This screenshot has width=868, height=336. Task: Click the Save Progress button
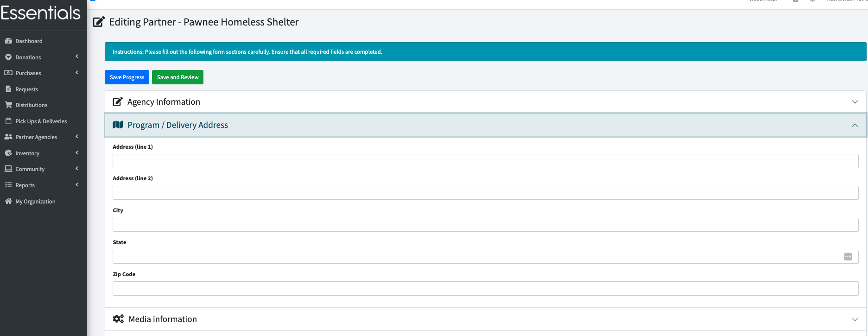(x=127, y=77)
